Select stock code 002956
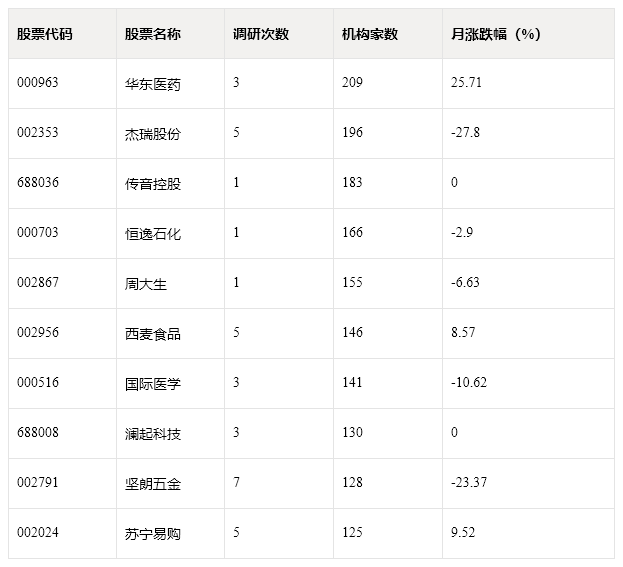Screen dimensions: 623x567 point(38,333)
